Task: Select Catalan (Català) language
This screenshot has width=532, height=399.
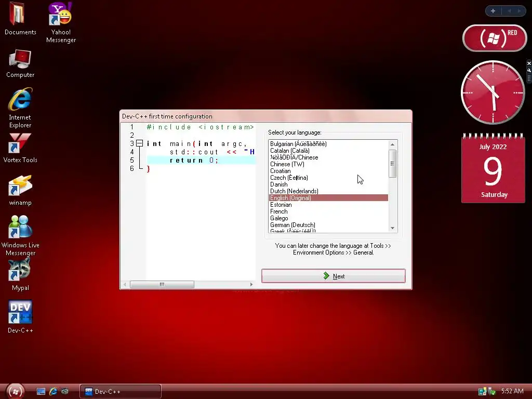Action: coord(328,151)
